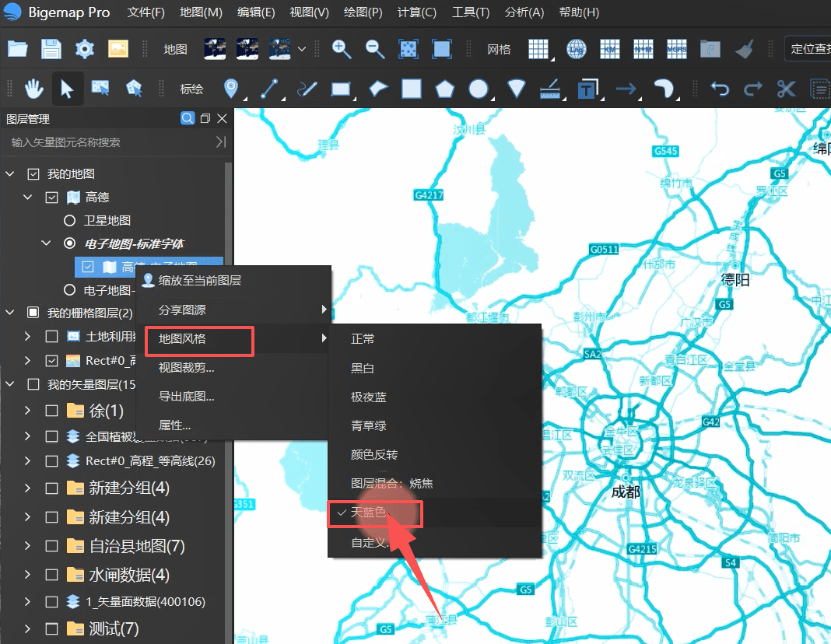Select 正常 map style
831x644 pixels.
pyautogui.click(x=435, y=339)
